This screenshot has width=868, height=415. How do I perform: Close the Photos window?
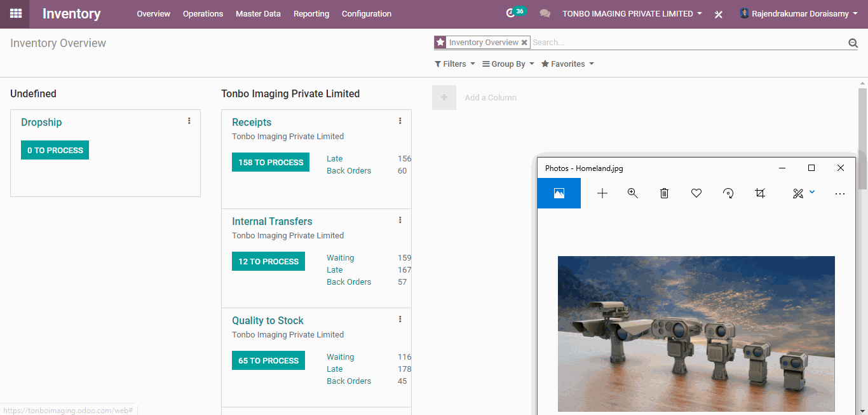point(841,168)
